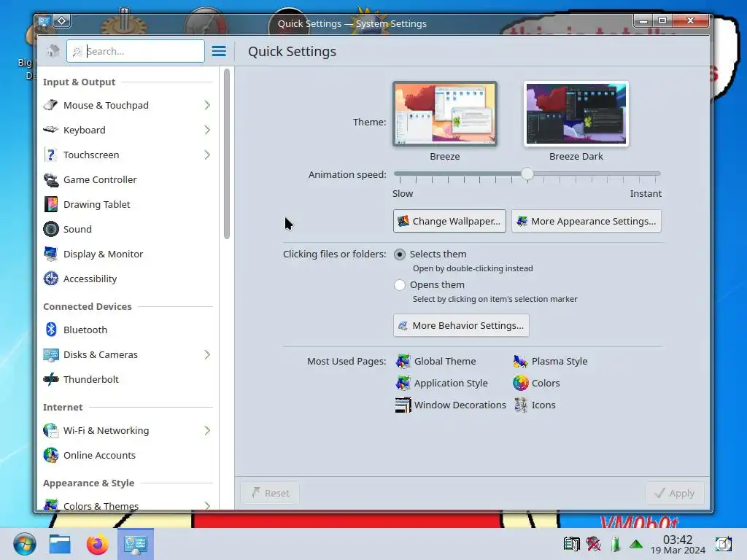This screenshot has height=560, width=747.
Task: Click the Bluetooth icon
Action: tap(50, 330)
